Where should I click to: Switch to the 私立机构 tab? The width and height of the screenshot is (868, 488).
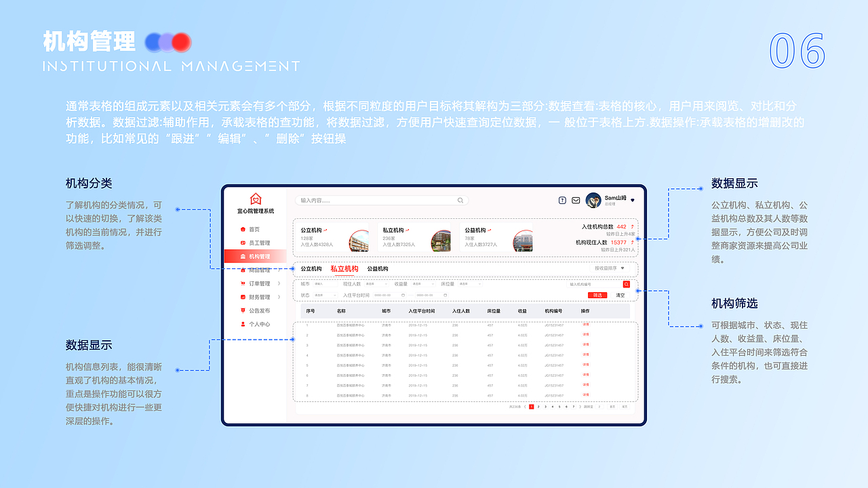point(344,269)
